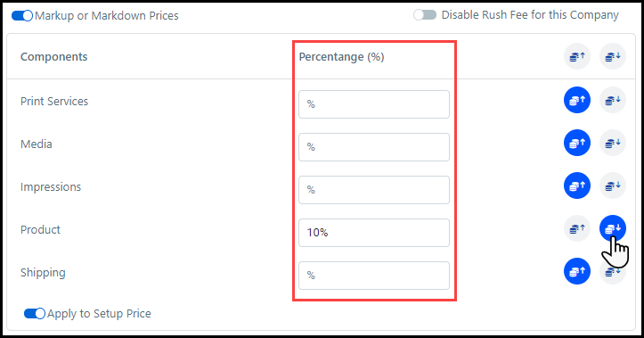Toggle Markup or Markdown Prices switch

pyautogui.click(x=22, y=16)
